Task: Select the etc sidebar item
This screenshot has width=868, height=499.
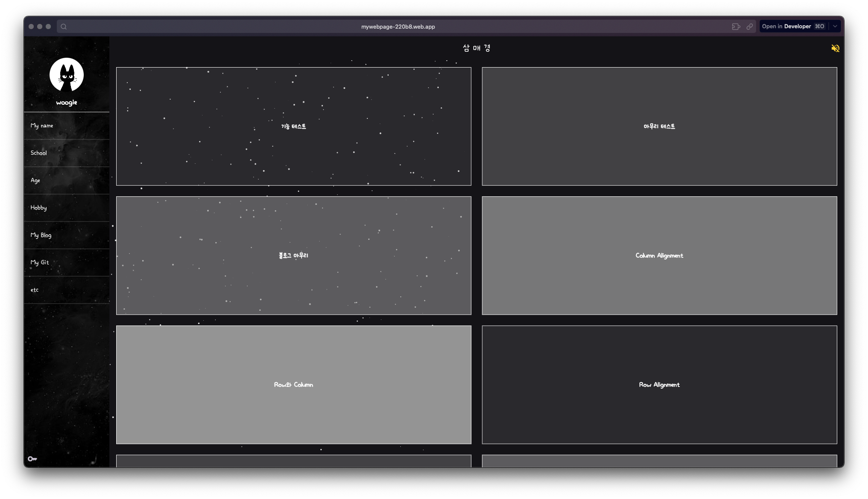Action: pos(35,290)
